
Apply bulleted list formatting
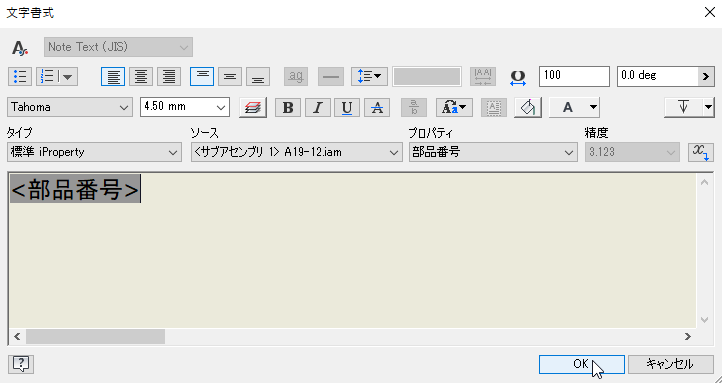[x=20, y=76]
